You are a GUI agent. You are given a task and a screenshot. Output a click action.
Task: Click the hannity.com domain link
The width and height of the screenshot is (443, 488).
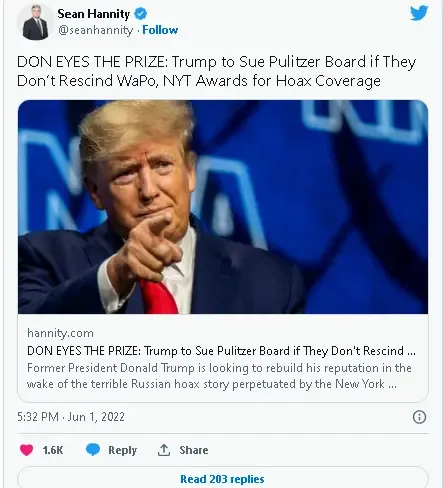coord(60,333)
